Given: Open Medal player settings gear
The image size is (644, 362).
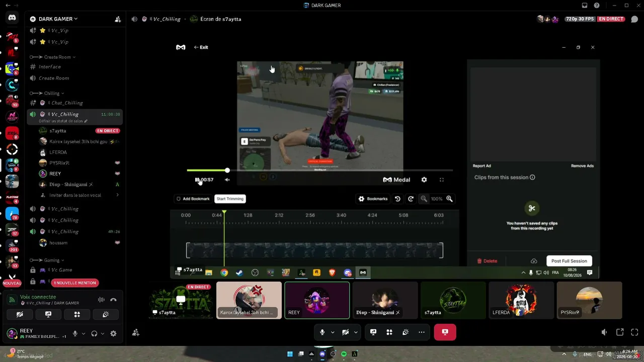Looking at the screenshot, I should click(424, 179).
